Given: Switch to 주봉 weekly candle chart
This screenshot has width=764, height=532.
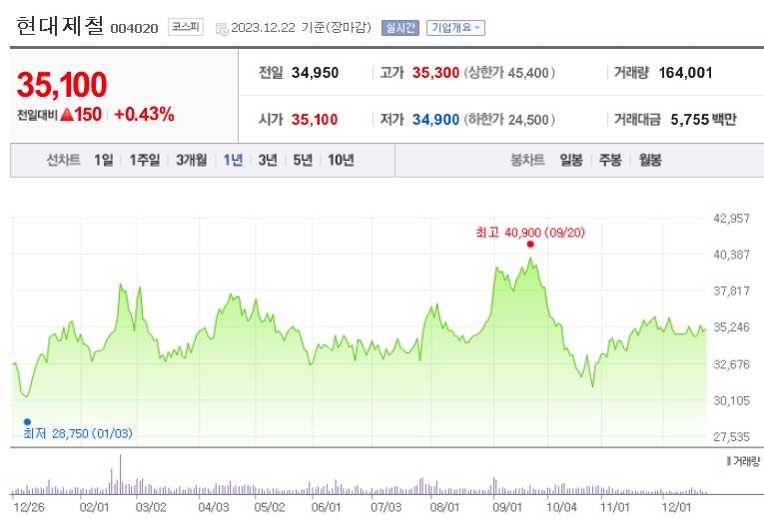Looking at the screenshot, I should click(610, 160).
